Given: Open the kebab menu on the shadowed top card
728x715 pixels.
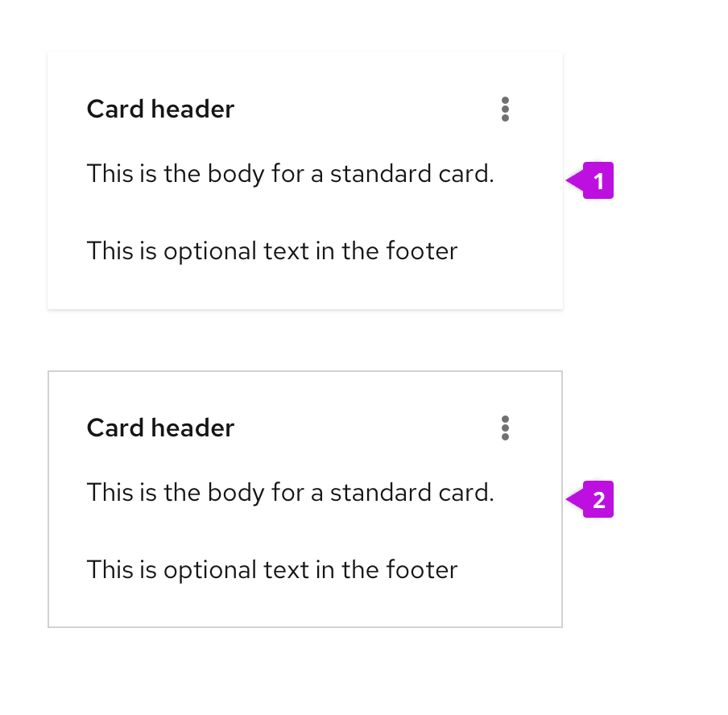Looking at the screenshot, I should 505,110.
